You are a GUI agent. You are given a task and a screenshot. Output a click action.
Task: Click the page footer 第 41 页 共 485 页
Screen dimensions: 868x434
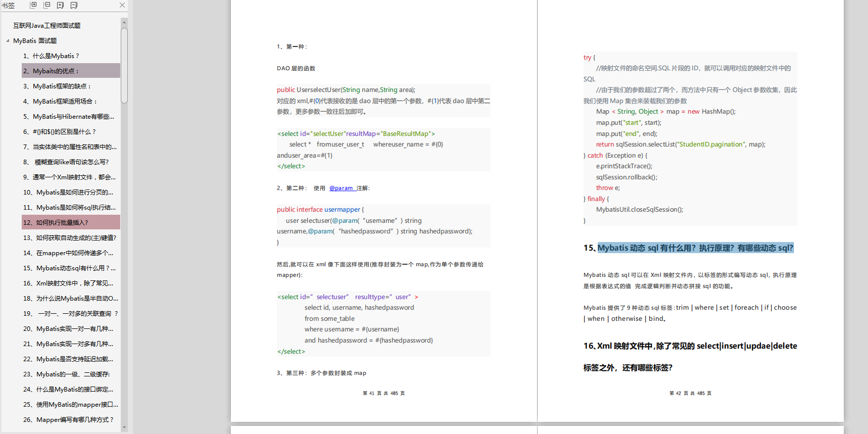coord(384,393)
